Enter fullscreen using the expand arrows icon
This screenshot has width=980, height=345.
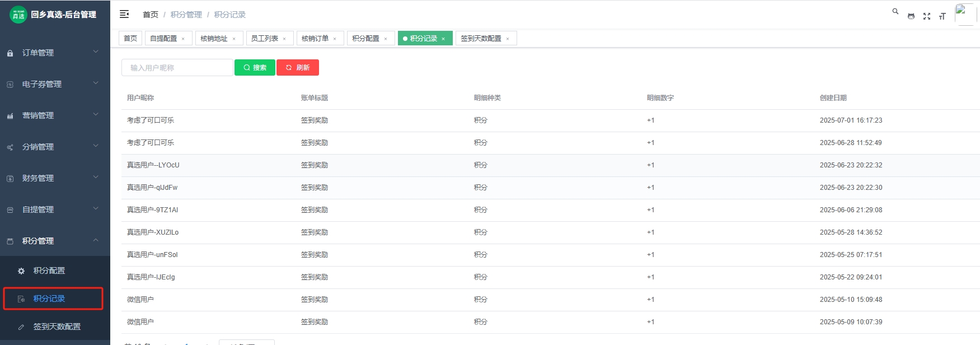point(927,16)
